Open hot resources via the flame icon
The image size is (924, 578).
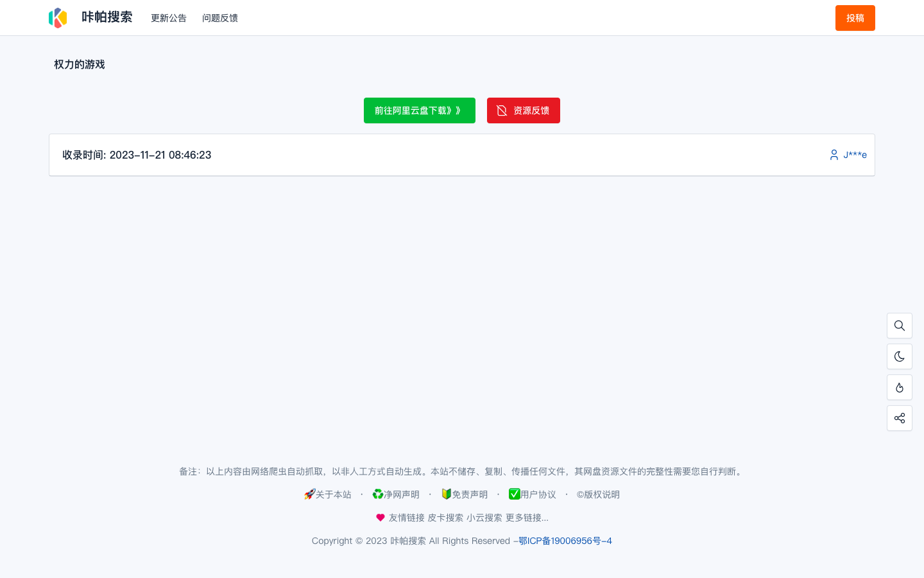900,387
